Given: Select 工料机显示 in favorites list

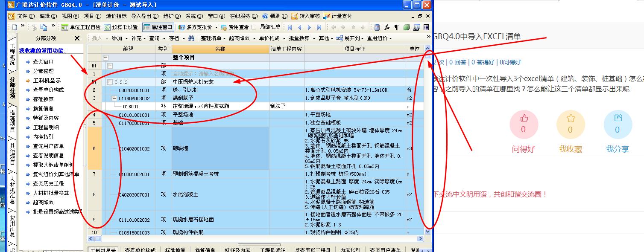Looking at the screenshot, I should click(x=47, y=81).
